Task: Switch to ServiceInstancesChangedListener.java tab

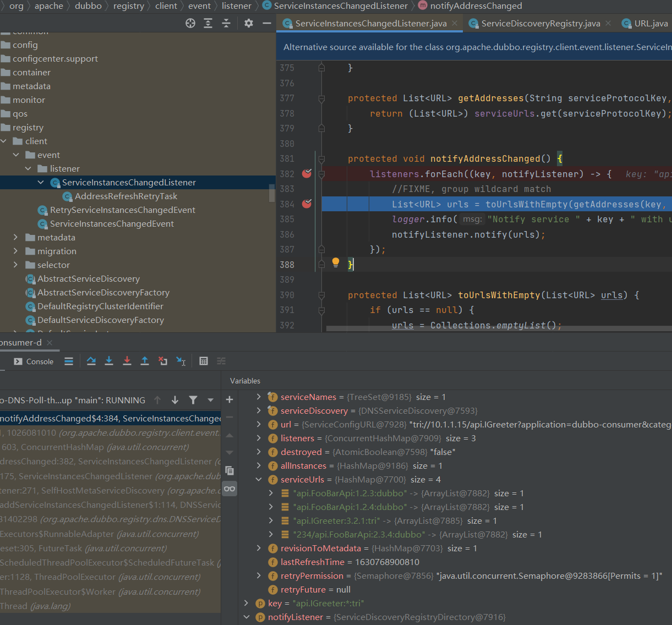Action: [370, 23]
